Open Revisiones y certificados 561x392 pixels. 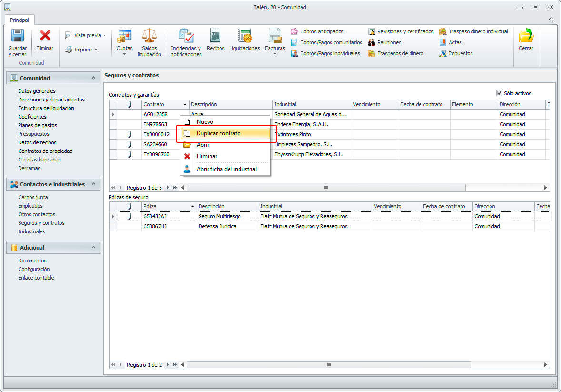tap(401, 31)
